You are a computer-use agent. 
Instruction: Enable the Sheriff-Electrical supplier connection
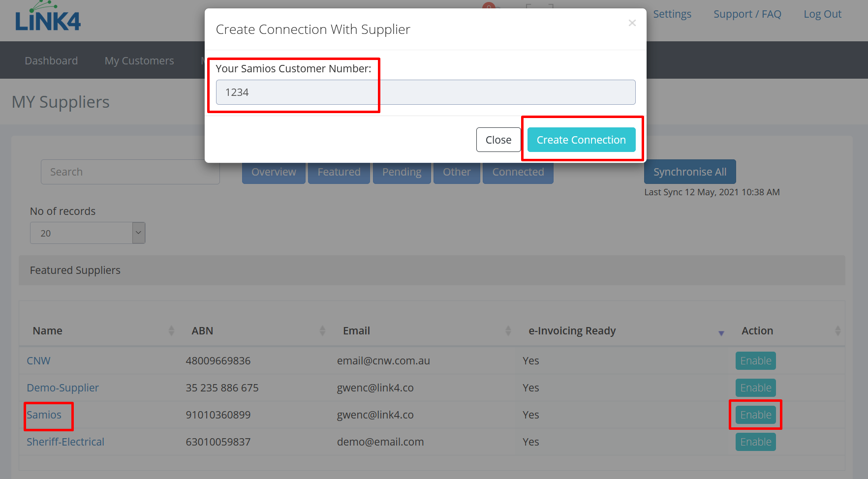(755, 442)
